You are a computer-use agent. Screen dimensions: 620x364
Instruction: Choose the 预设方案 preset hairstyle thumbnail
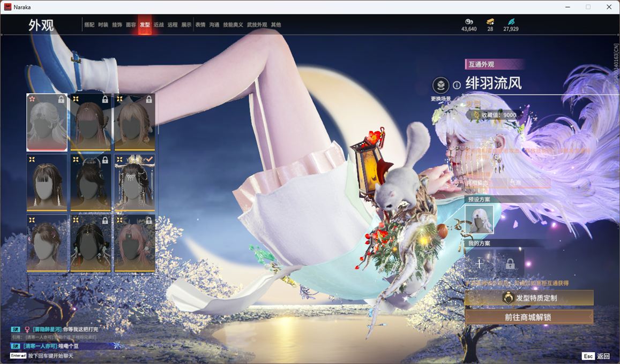click(x=479, y=219)
